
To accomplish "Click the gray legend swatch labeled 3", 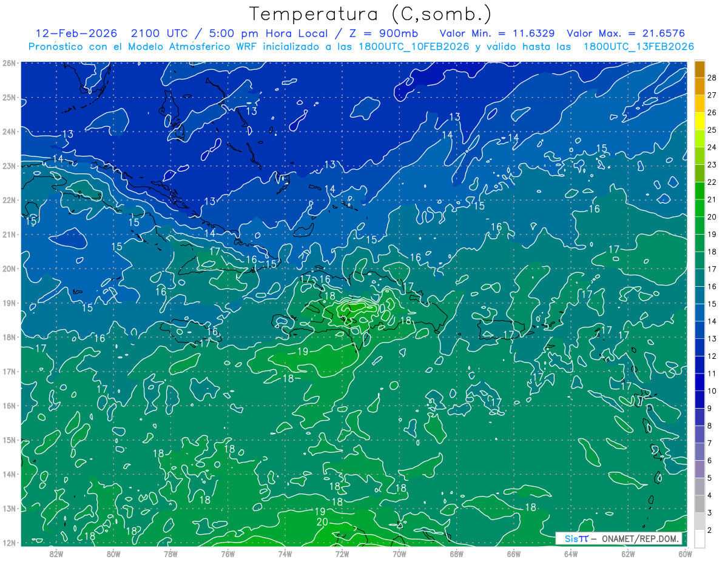I will point(699,504).
